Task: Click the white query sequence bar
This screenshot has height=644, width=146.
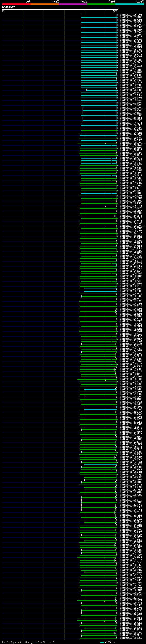Action: tap(60, 9)
